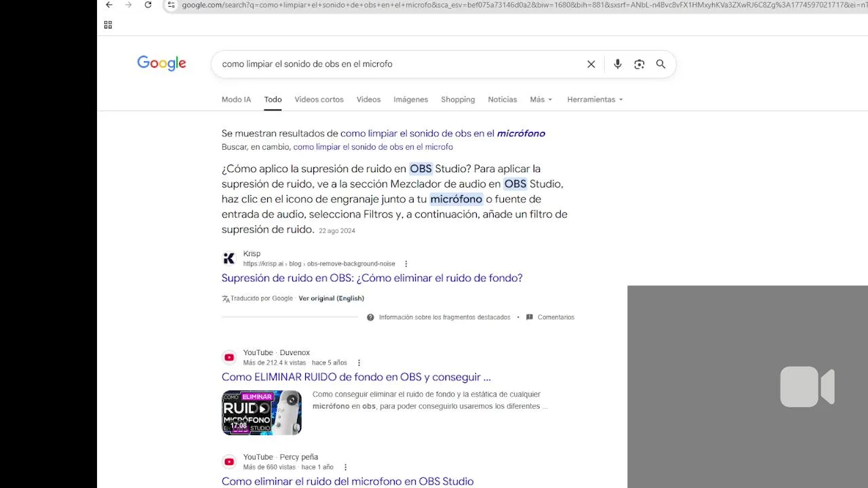Screen dimensions: 868x488
Task: Click YouTube favicon of Percy peña result
Action: [229, 462]
